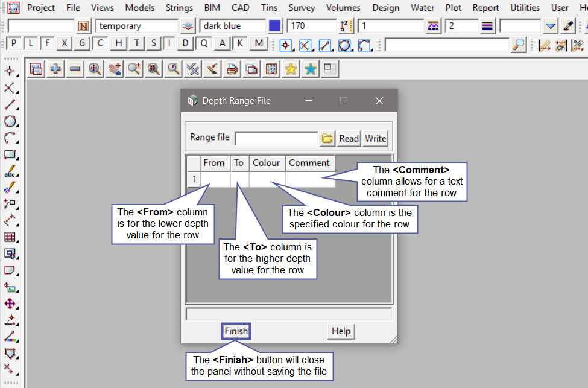Toggle the C snap button

tap(100, 43)
